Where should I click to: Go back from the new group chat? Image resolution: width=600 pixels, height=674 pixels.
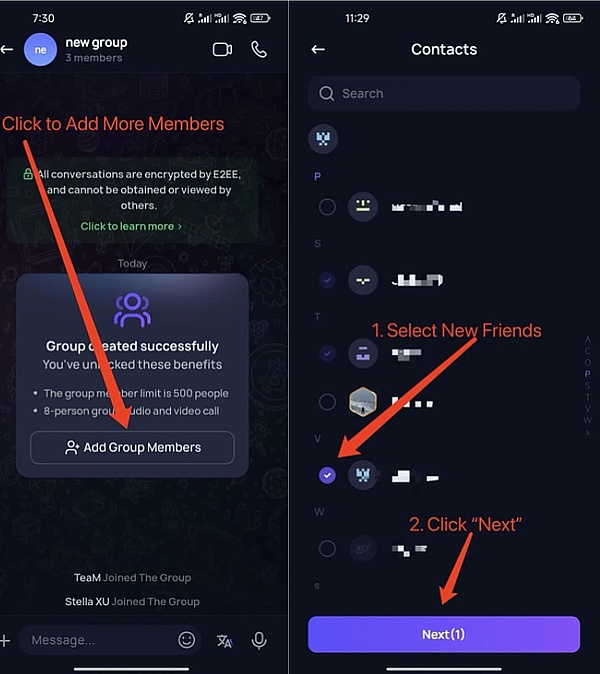tap(7, 50)
